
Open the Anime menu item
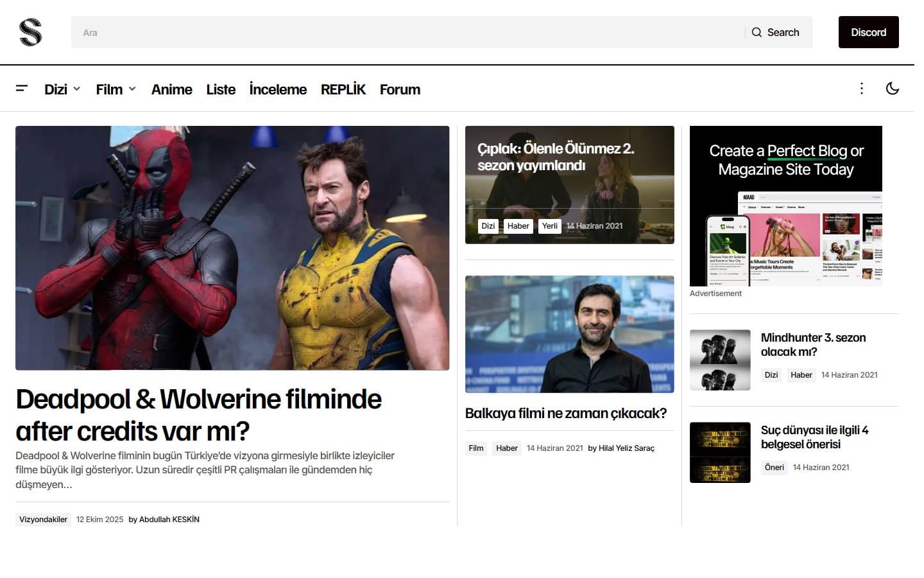171,89
